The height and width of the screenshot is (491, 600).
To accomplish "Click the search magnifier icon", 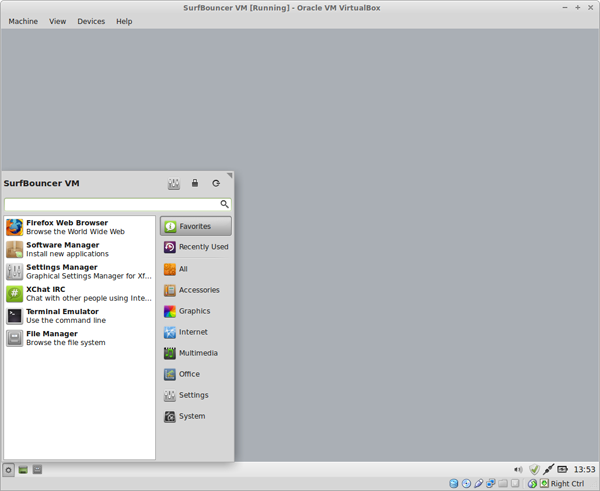I will (x=225, y=204).
